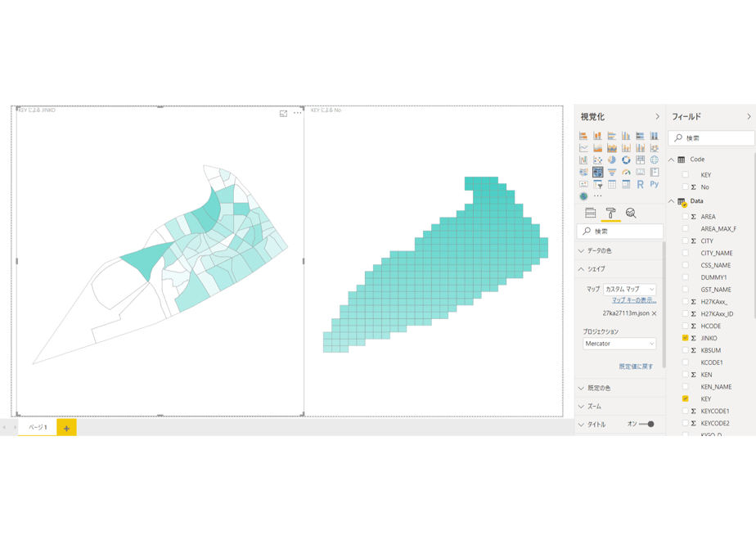
Task: Turn off the title toggle switch
Action: tap(647, 425)
